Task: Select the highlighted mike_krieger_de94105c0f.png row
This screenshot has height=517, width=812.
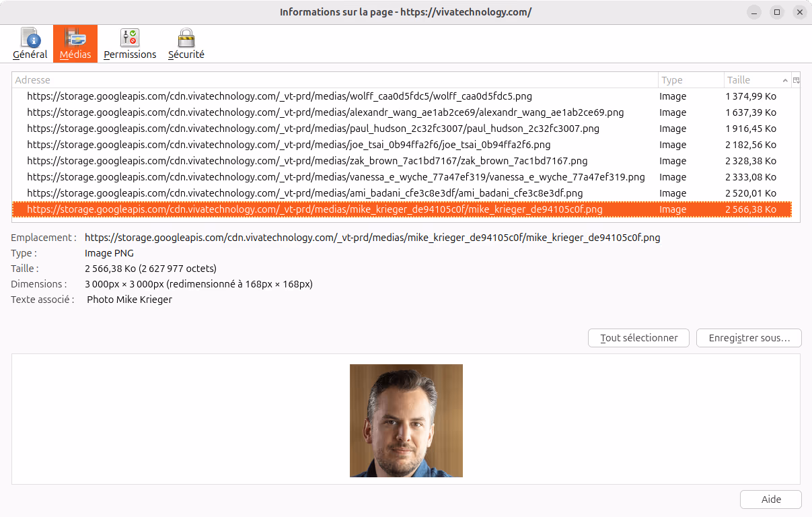Action: click(x=402, y=209)
